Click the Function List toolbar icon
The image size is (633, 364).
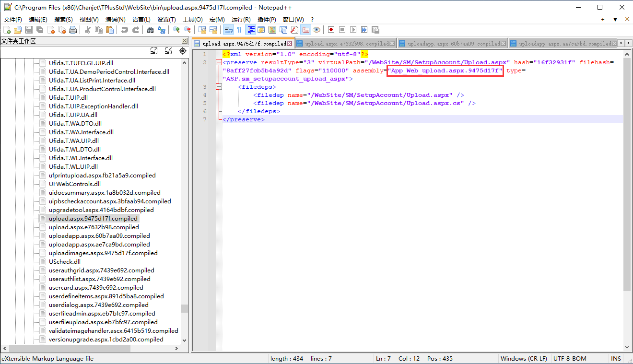(x=294, y=30)
